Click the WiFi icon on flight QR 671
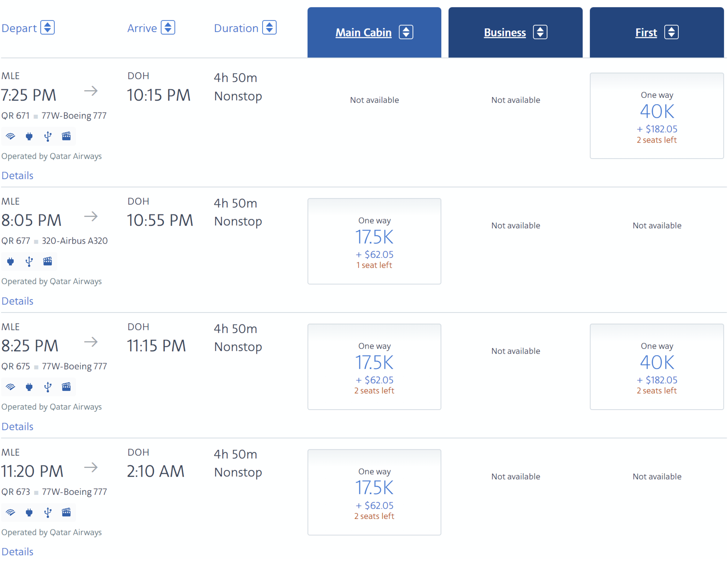The height and width of the screenshot is (570, 728). click(10, 136)
